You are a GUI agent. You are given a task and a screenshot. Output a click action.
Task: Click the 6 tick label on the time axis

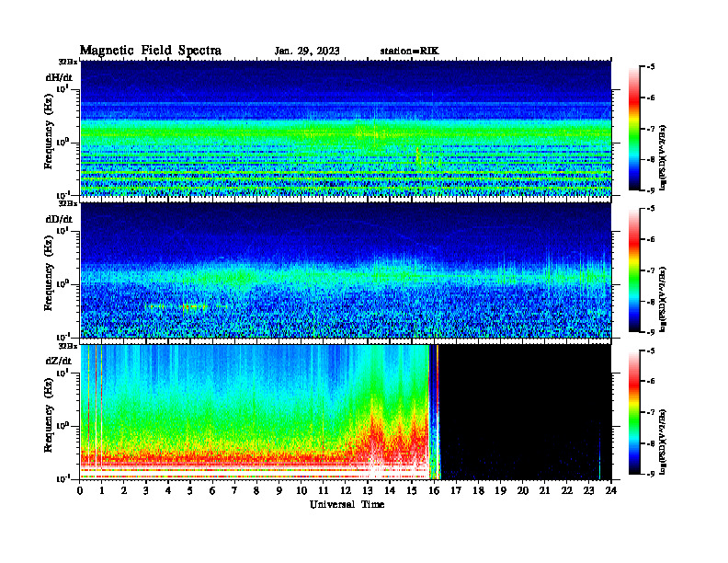click(212, 491)
